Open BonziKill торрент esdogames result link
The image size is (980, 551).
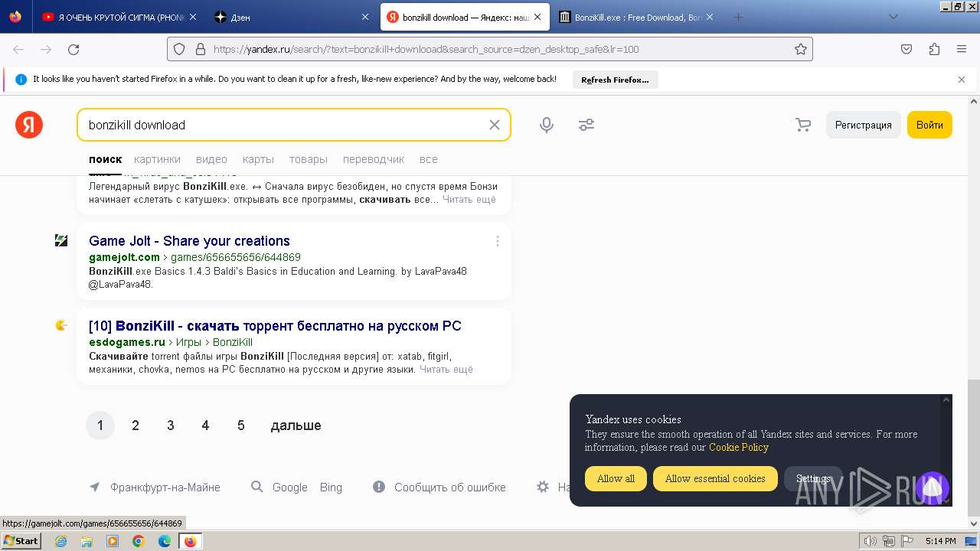coord(275,326)
